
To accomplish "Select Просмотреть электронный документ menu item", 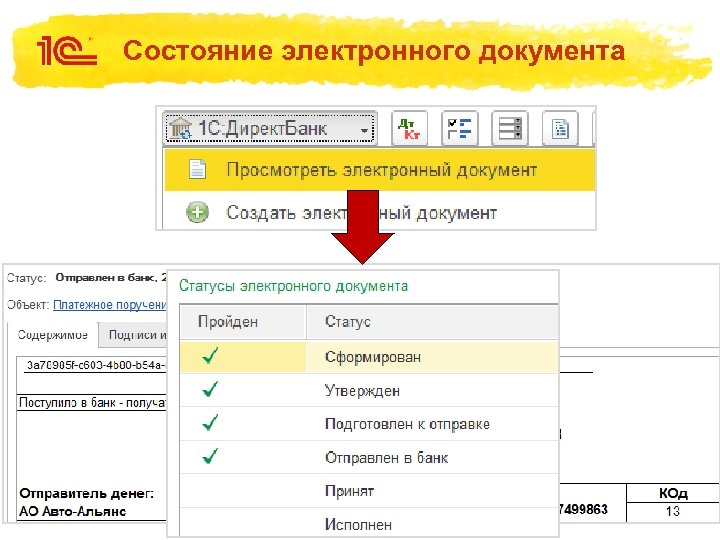I will (380, 170).
